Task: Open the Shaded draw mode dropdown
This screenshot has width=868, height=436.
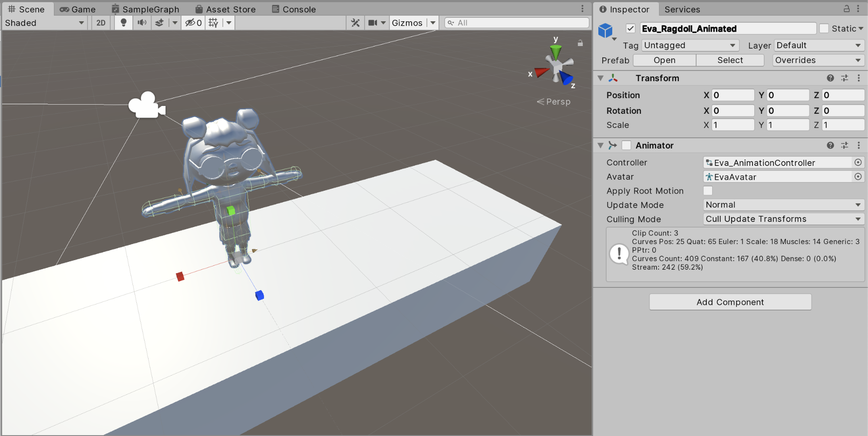Action: [44, 23]
